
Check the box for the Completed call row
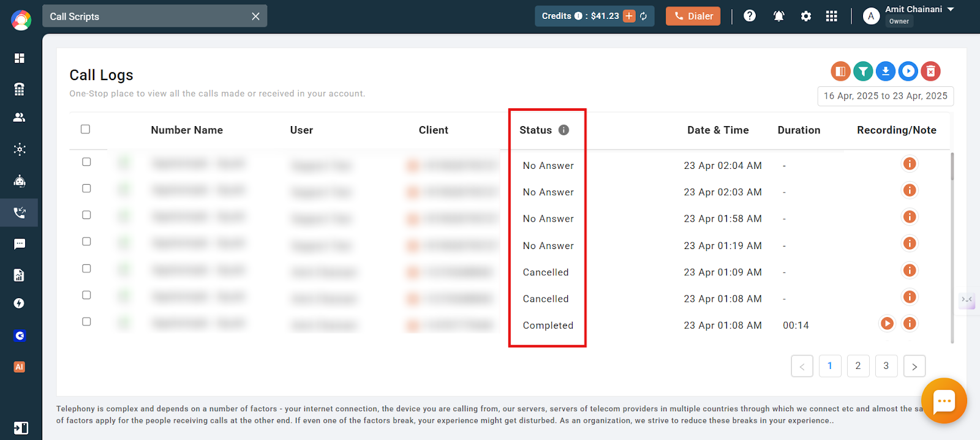[x=86, y=322]
